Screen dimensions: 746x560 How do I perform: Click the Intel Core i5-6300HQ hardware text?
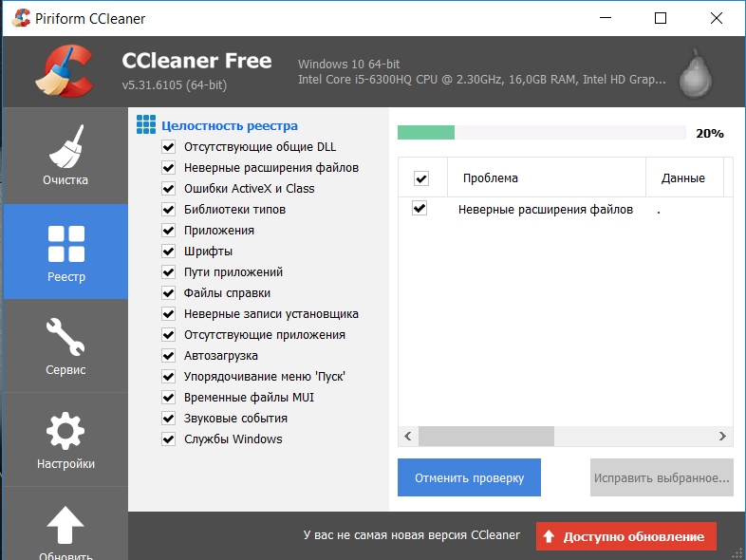coord(481,80)
